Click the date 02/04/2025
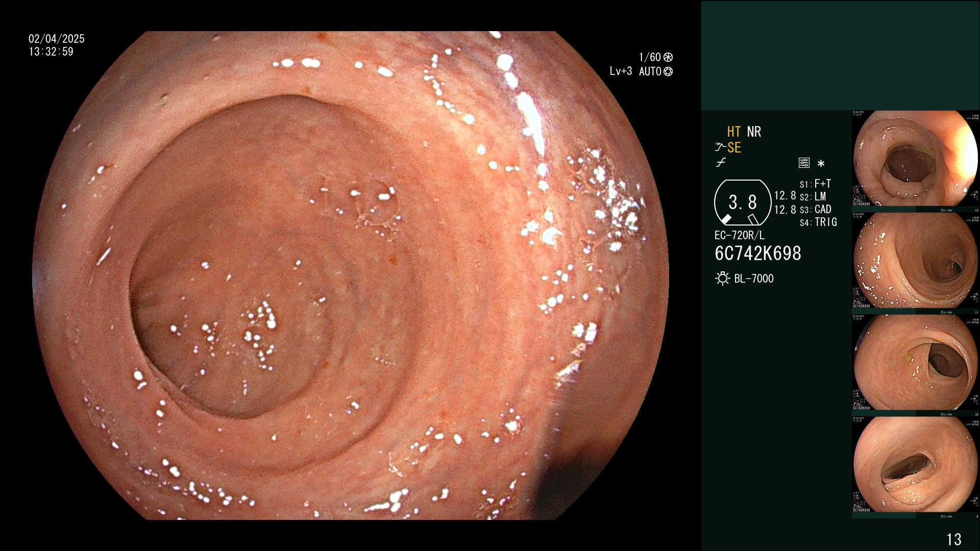Screen dimensions: 980x551 (x=57, y=39)
